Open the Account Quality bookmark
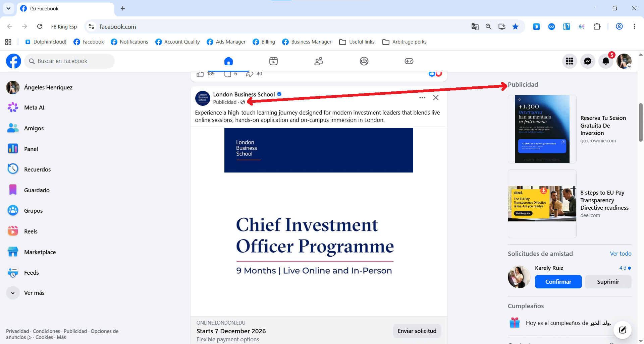 [177, 42]
